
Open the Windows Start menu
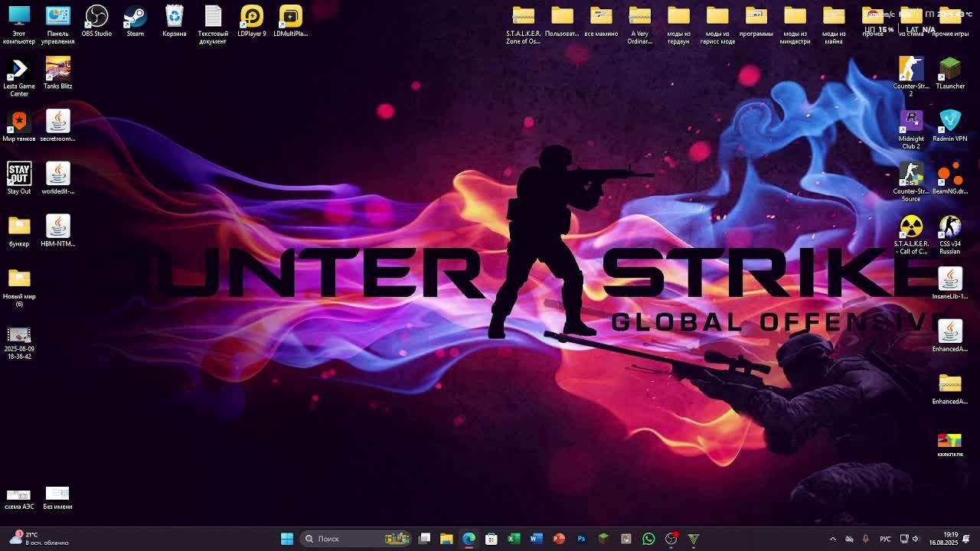[x=287, y=539]
